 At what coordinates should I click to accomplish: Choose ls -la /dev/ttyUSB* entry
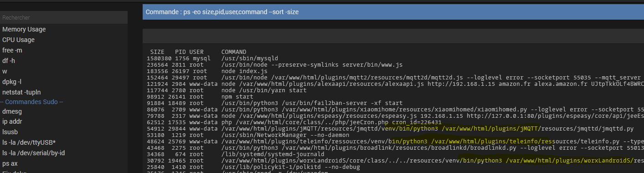coord(29,143)
